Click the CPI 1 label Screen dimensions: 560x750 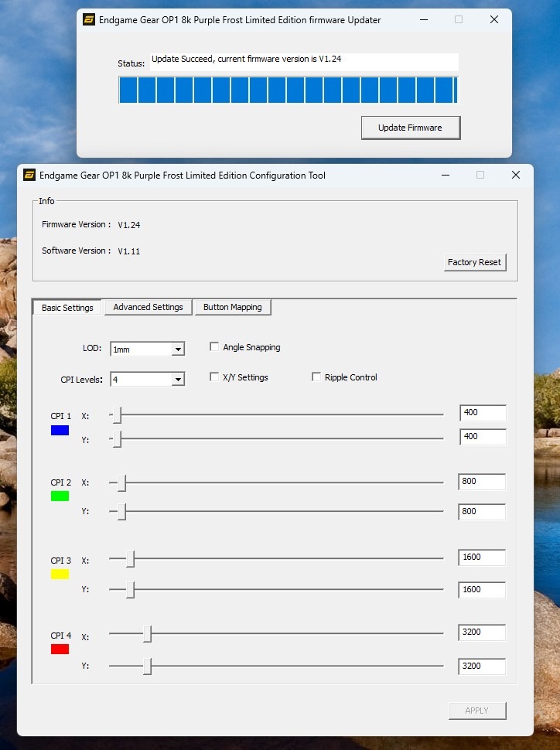(61, 416)
